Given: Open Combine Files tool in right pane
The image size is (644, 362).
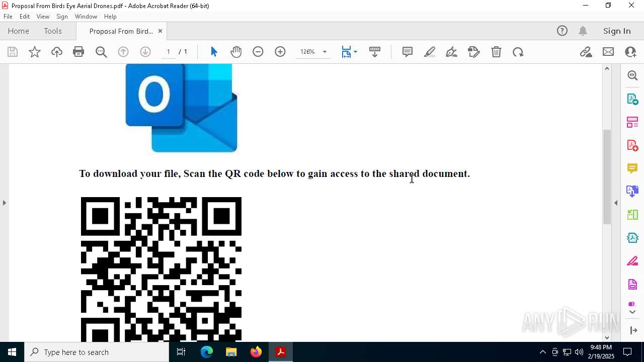Looking at the screenshot, I should (x=632, y=192).
